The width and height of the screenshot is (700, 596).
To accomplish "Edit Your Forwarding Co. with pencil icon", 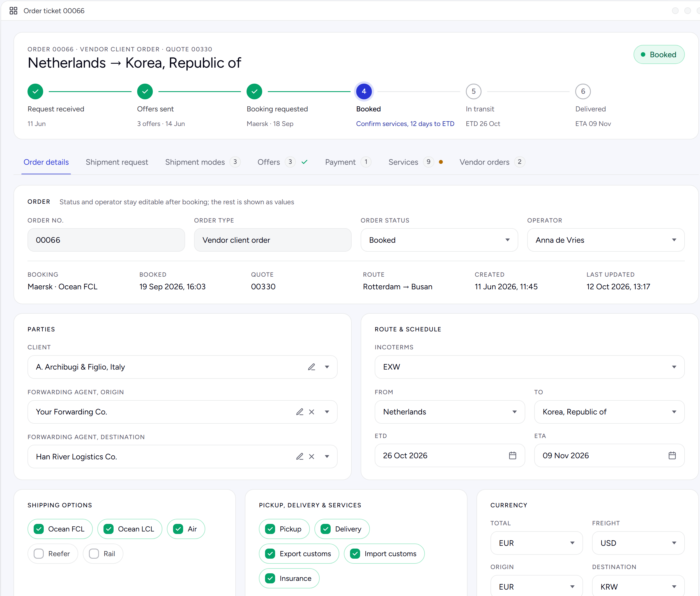I will 300,412.
